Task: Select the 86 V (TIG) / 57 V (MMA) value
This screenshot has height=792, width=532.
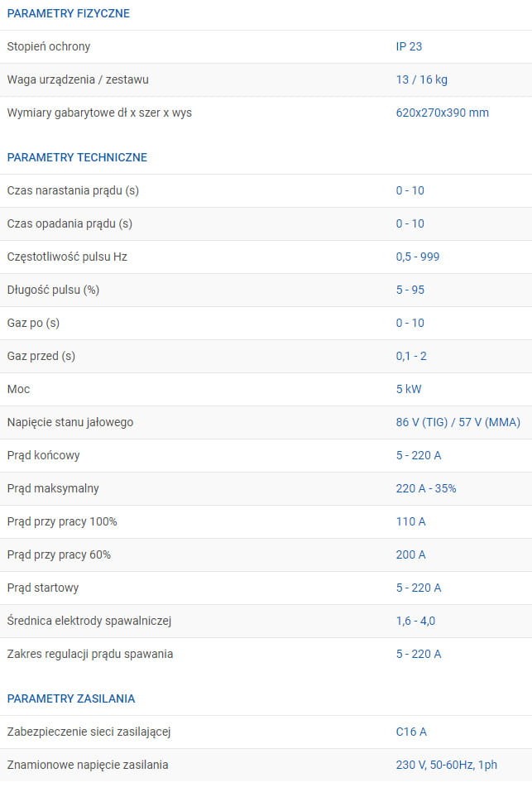Action: click(x=458, y=422)
